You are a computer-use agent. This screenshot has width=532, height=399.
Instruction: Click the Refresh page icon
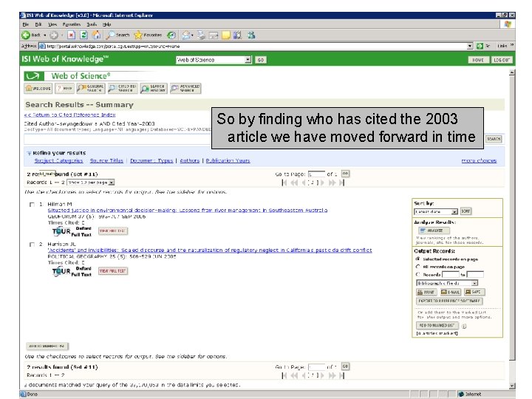click(83, 35)
